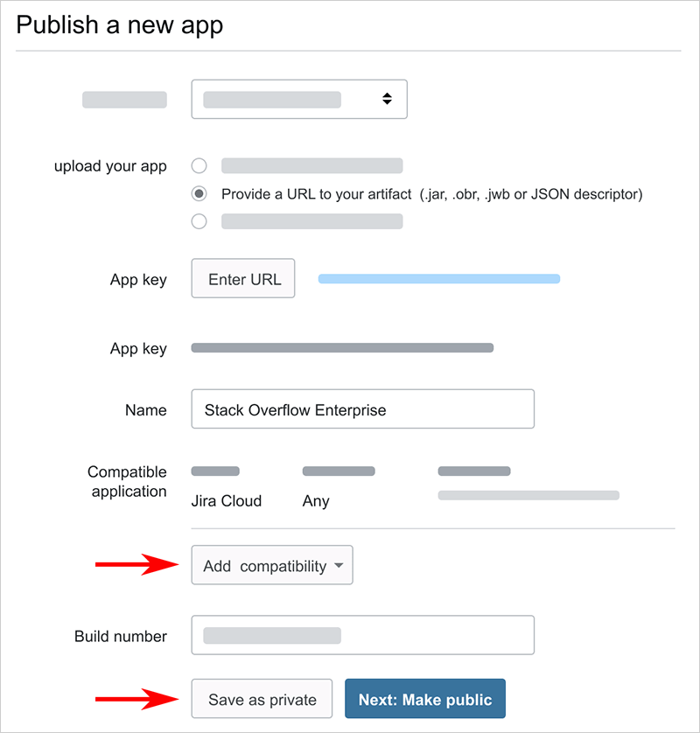
Task: Click the Jira Cloud compatible application entry
Action: (x=226, y=501)
